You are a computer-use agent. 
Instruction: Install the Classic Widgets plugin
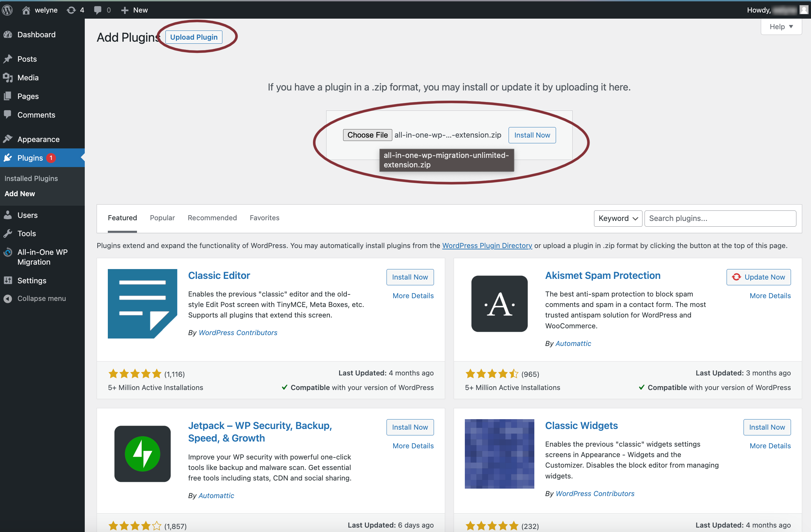pyautogui.click(x=767, y=427)
